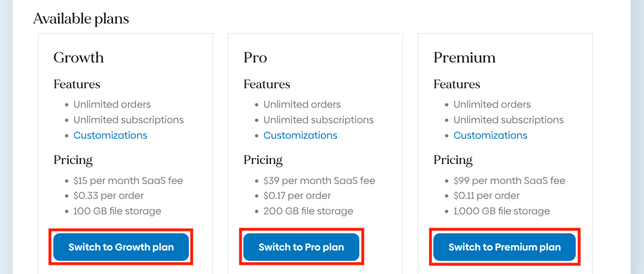
Task: Select the Switch to Premium plan button
Action: (x=505, y=247)
